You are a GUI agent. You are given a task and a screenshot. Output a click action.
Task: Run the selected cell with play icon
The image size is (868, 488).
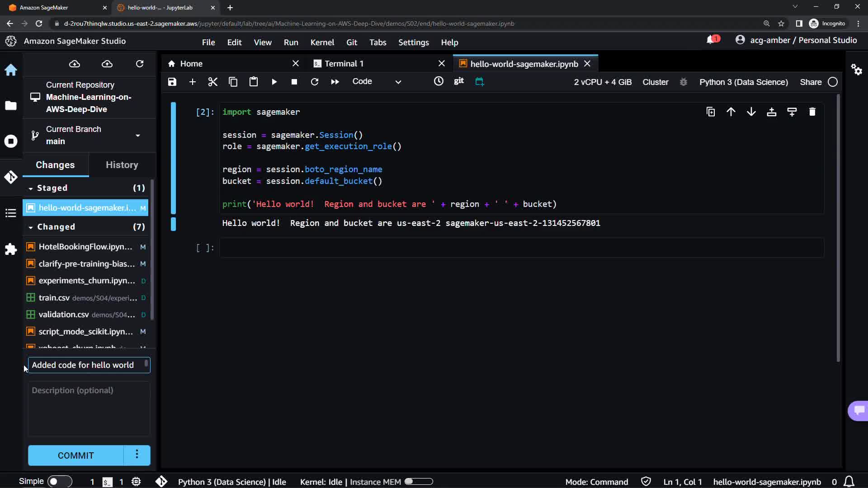(x=274, y=82)
